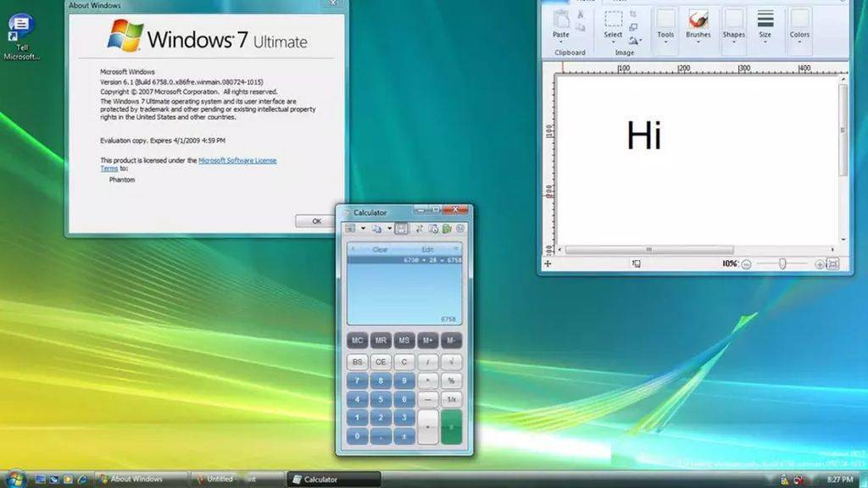The width and height of the screenshot is (868, 488).
Task: Toggle the highlighted history icon in Calculator toolbar
Action: coord(402,229)
